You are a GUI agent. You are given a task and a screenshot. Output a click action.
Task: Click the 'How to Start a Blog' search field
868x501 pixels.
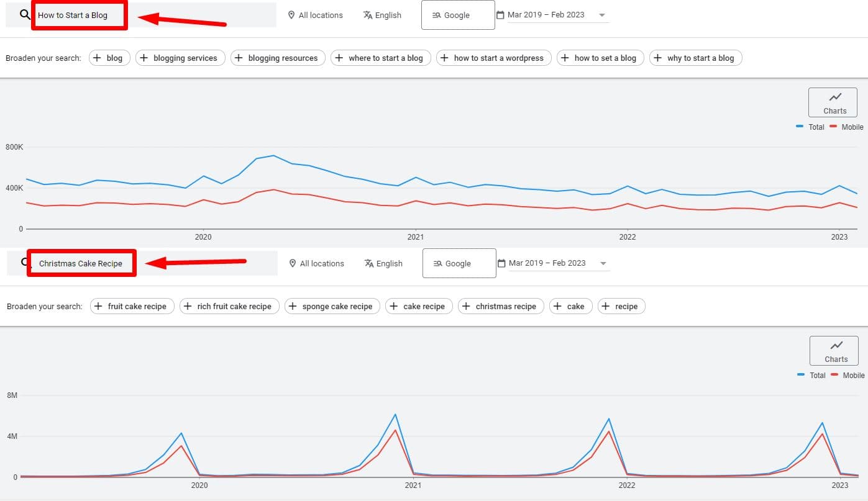[141, 15]
